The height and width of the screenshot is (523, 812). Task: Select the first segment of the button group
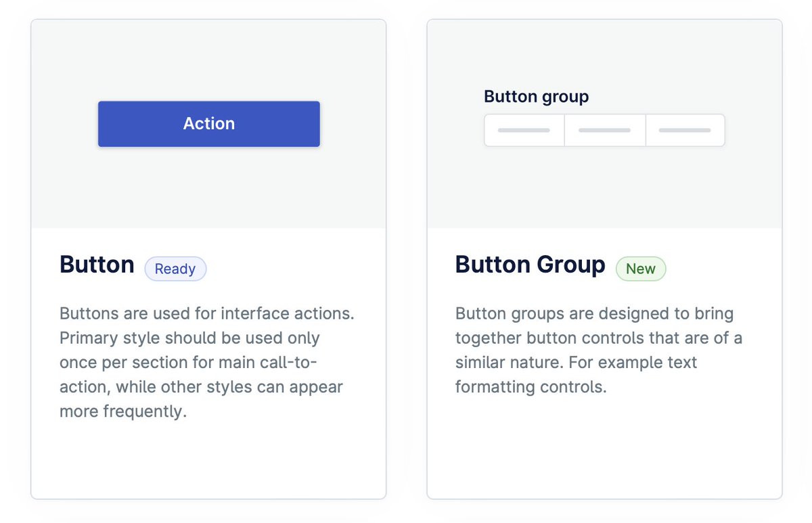pos(524,130)
